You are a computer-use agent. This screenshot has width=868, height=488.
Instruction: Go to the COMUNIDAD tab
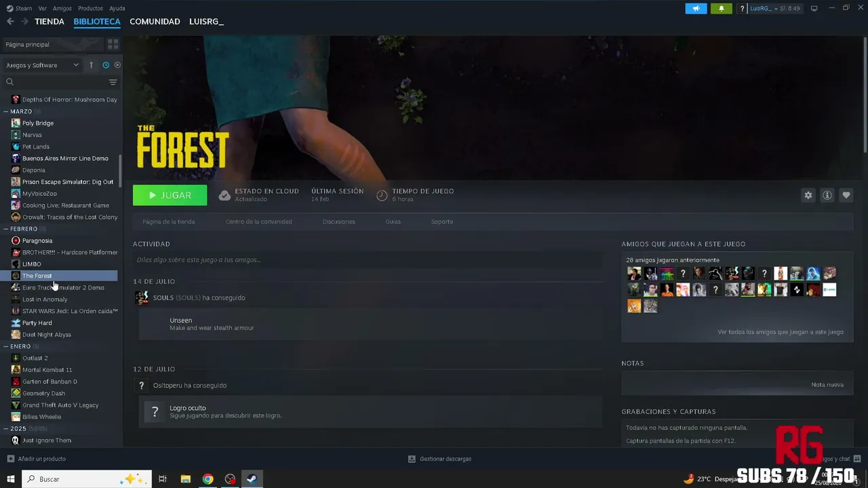coord(155,22)
